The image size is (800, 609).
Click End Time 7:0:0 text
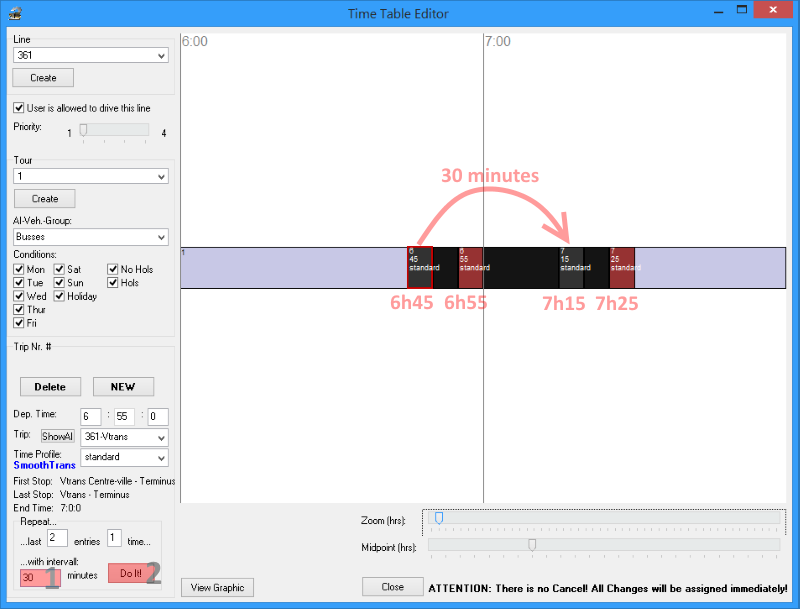click(47, 508)
